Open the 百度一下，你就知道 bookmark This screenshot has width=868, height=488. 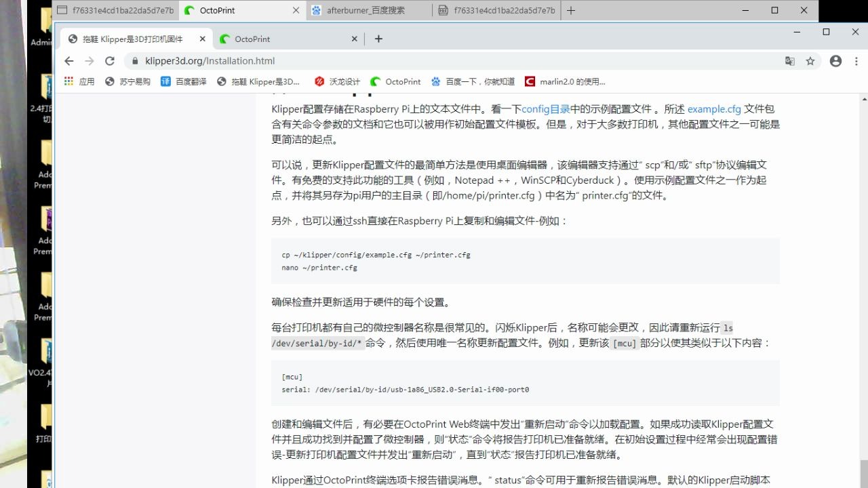point(473,81)
